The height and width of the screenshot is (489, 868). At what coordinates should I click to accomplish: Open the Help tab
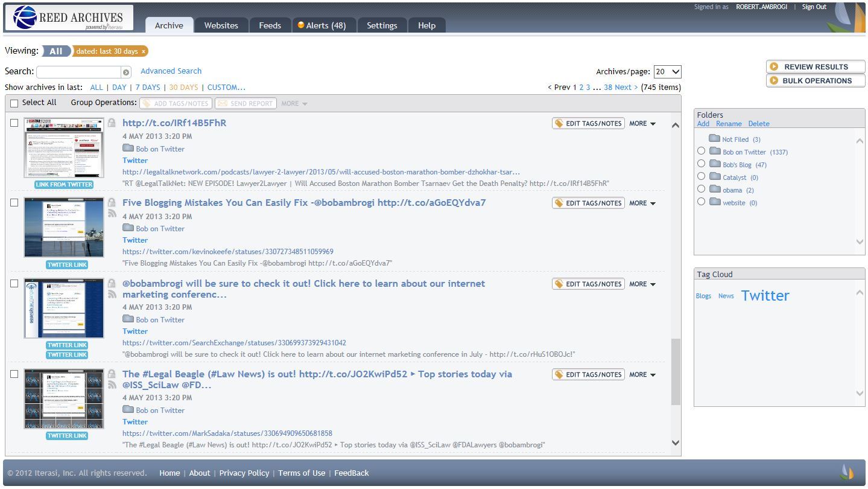coord(426,25)
